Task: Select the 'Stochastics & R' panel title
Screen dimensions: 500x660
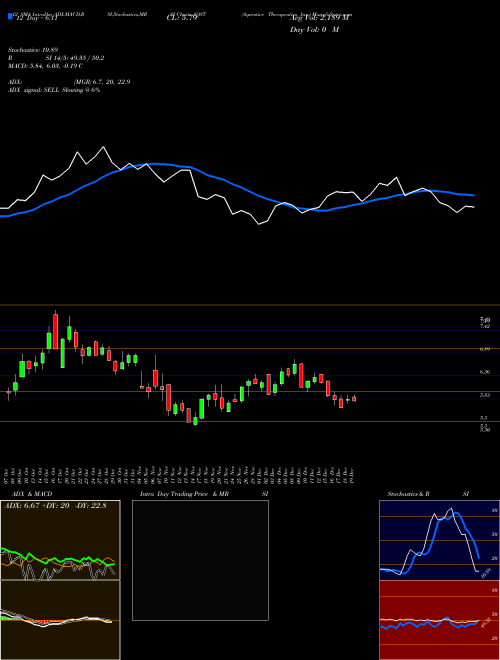Action: point(409,494)
